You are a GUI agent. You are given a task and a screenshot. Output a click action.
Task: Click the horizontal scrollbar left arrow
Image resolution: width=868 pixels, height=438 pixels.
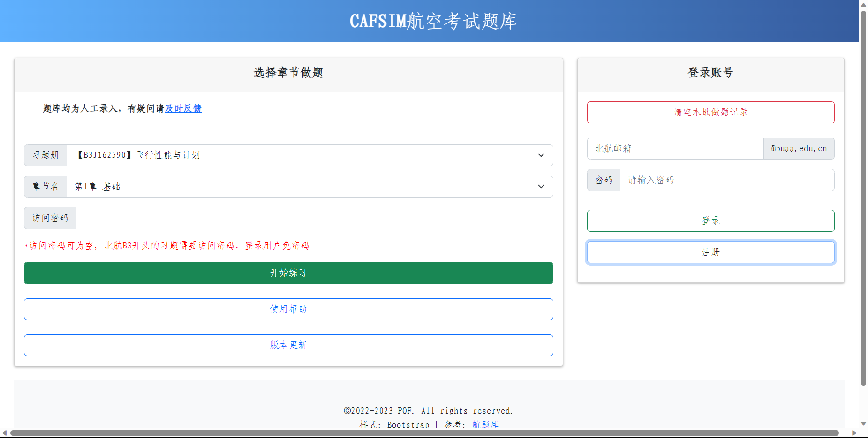click(x=5, y=433)
